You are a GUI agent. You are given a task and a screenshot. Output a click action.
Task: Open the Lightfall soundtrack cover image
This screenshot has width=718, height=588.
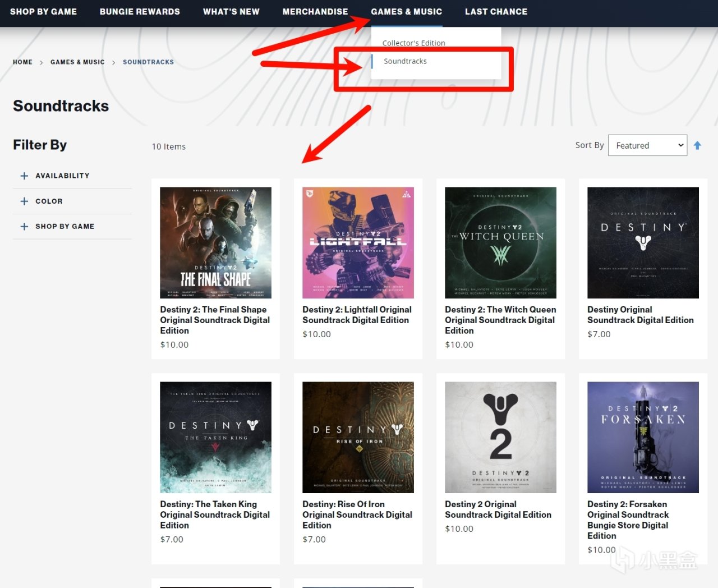(x=358, y=242)
